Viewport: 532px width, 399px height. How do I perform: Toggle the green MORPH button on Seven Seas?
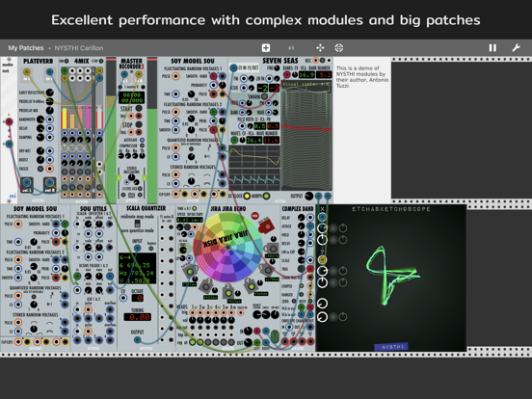pyautogui.click(x=266, y=196)
